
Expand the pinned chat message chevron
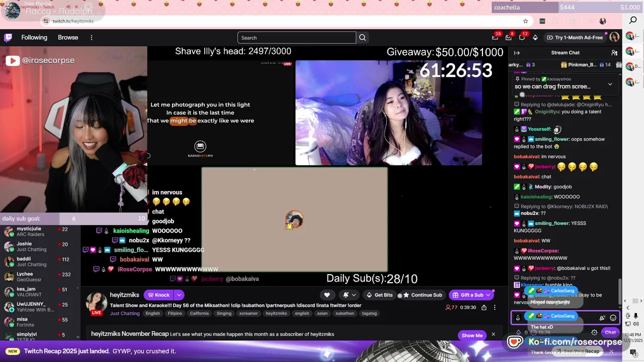610,84
